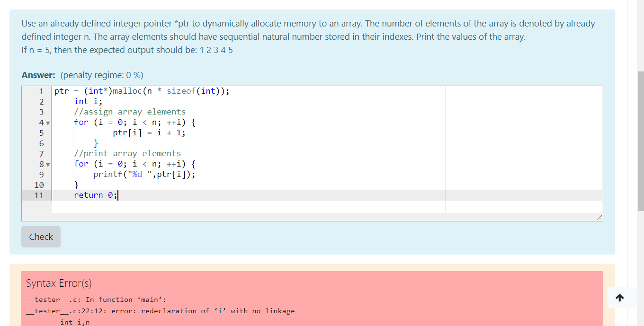
Task: Click the fold triangle beside line 8
Action: coord(48,164)
